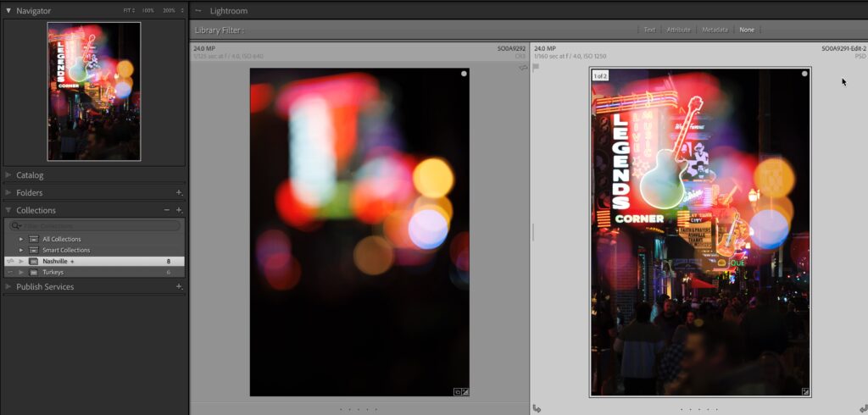Image resolution: width=868 pixels, height=415 pixels.
Task: Click the Navigator preview thumbnail
Action: 94,91
